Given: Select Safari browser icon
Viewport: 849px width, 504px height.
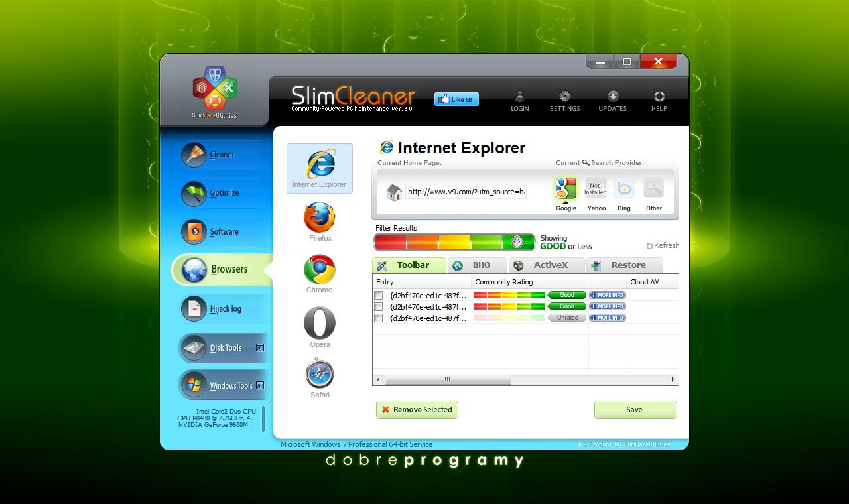Looking at the screenshot, I should [320, 378].
